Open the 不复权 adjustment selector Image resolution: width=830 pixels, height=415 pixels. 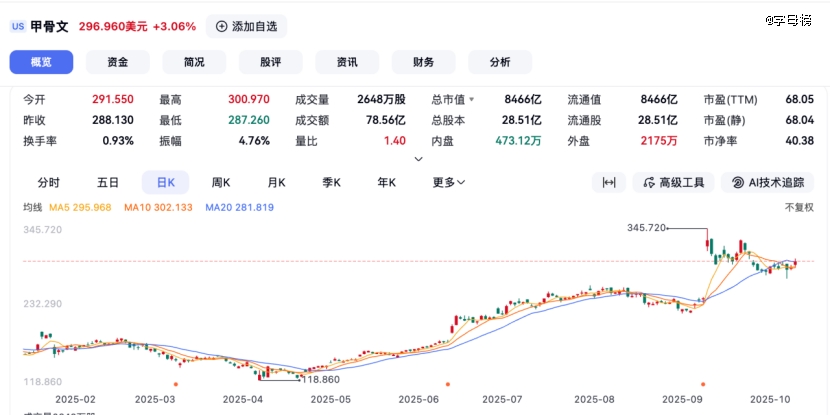800,207
